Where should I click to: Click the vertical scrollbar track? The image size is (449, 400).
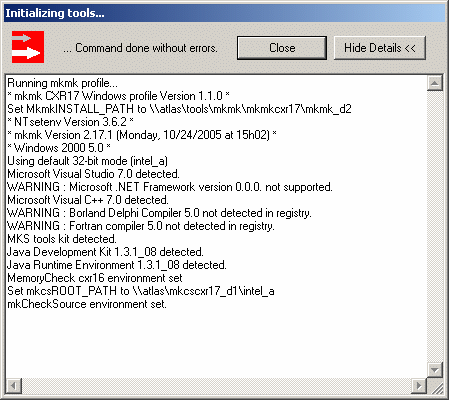pyautogui.click(x=435, y=226)
